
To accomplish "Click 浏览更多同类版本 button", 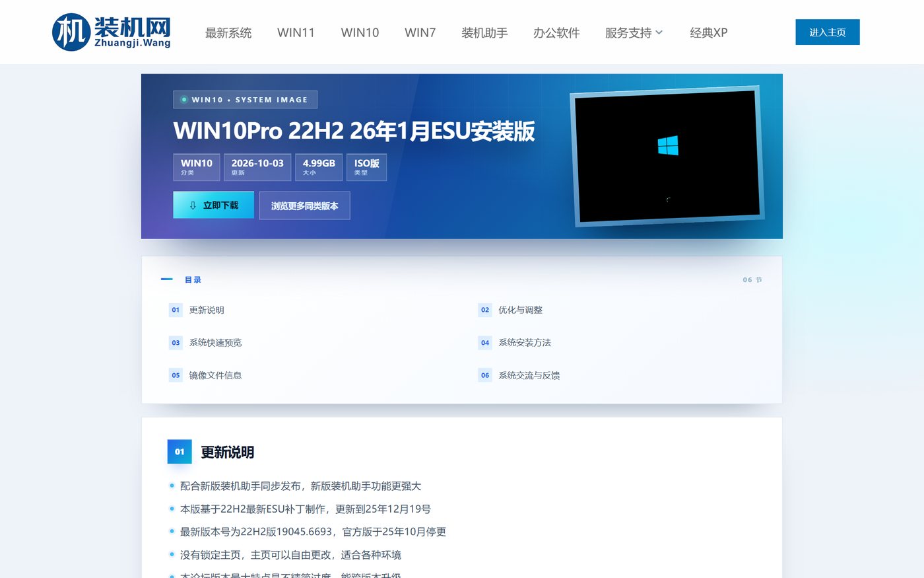I will point(304,205).
